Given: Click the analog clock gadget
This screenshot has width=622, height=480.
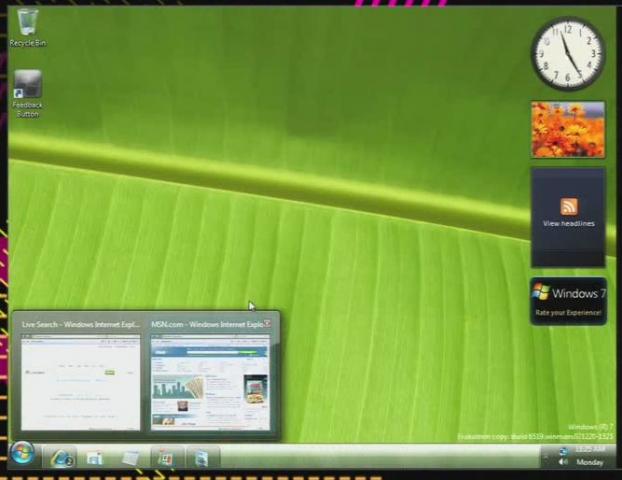Looking at the screenshot, I should [567, 55].
